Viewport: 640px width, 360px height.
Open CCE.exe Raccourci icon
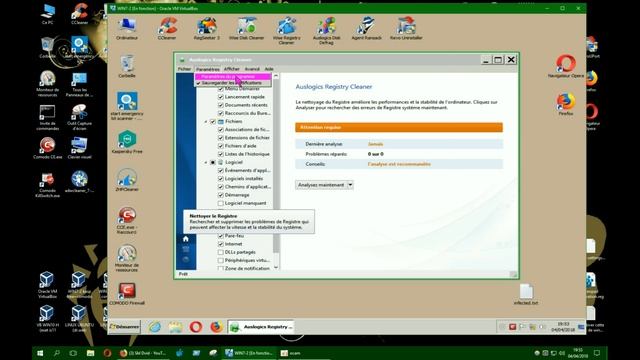(127, 220)
